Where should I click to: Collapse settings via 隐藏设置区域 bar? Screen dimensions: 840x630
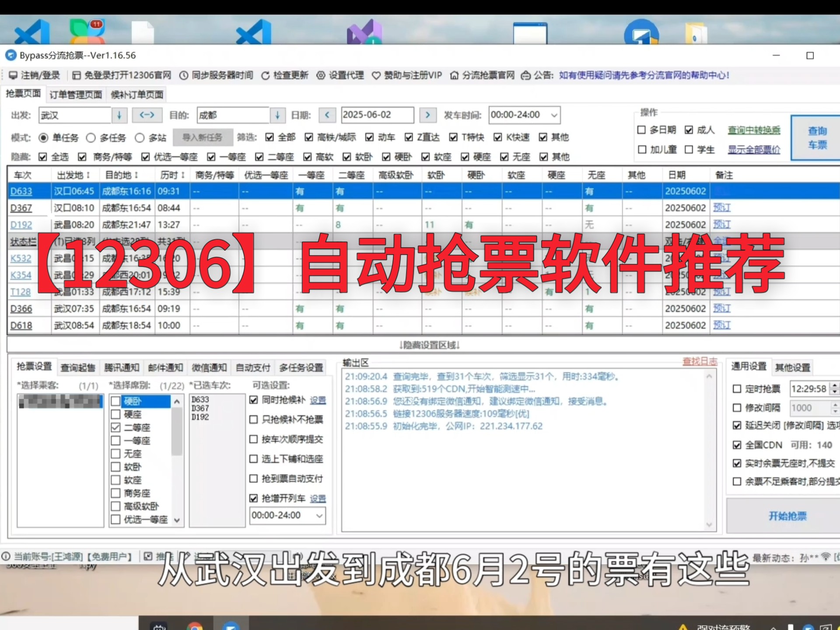coord(429,345)
